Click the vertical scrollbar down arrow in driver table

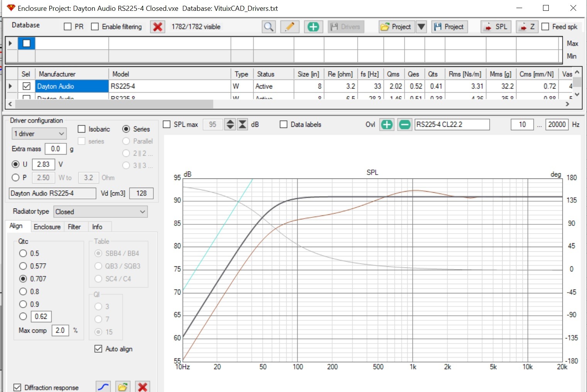[x=577, y=94]
